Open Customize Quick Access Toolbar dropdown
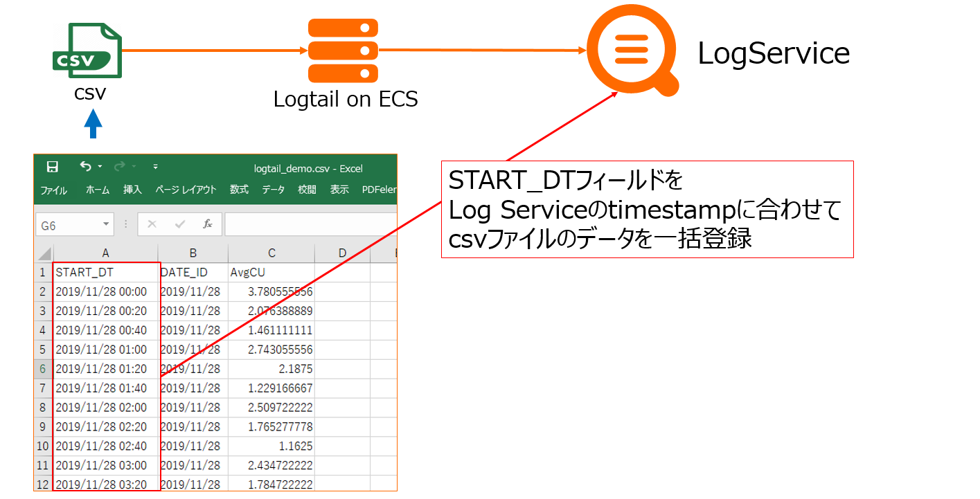Screen dimensions: 980x499 [155, 167]
